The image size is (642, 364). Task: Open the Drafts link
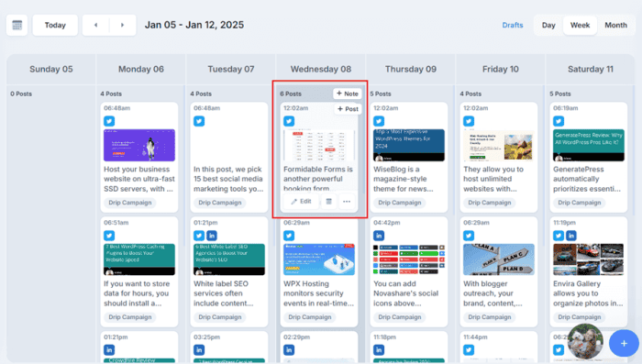pos(513,25)
